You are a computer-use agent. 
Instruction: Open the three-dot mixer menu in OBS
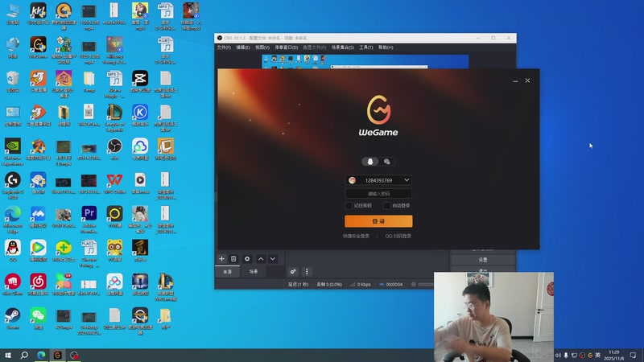(307, 272)
